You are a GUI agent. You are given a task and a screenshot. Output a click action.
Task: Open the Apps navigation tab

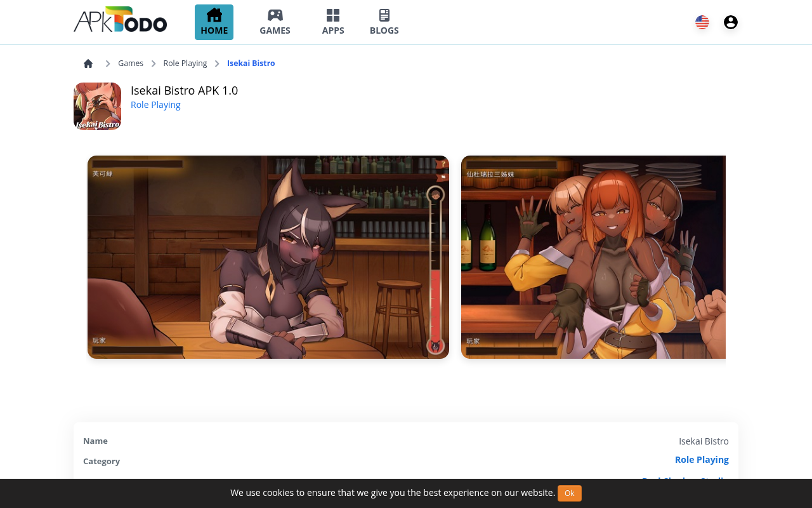333,22
